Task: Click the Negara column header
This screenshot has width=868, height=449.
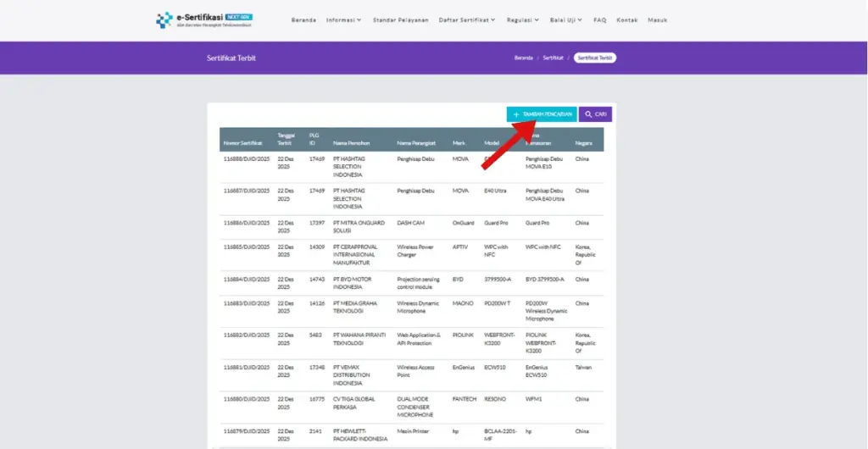Action: click(583, 142)
